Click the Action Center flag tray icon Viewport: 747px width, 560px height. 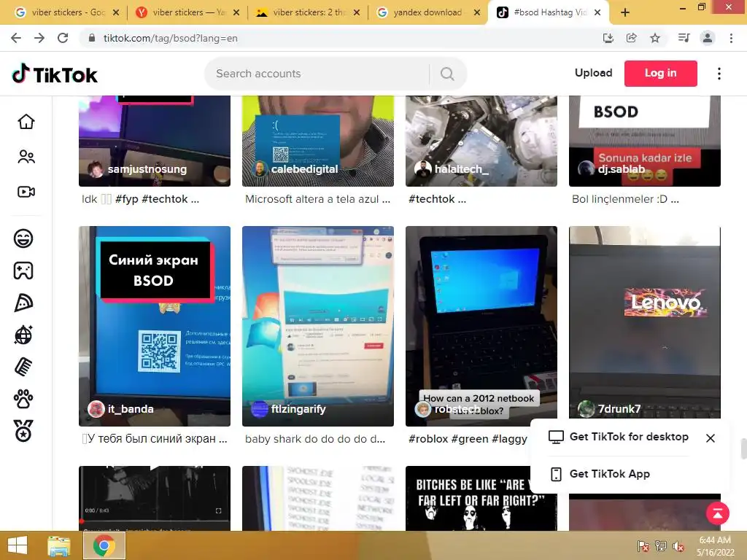(x=643, y=546)
